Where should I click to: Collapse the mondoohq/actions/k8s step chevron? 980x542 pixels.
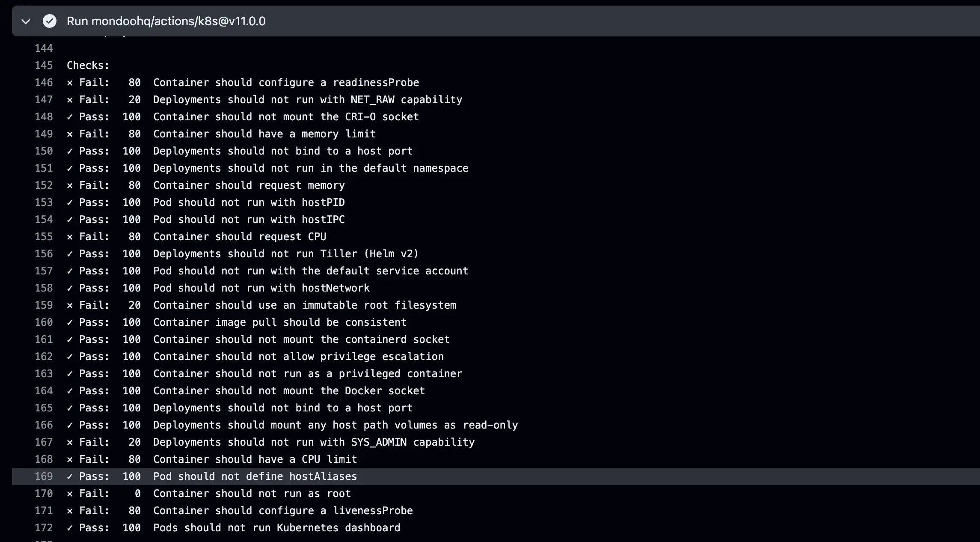coord(26,21)
